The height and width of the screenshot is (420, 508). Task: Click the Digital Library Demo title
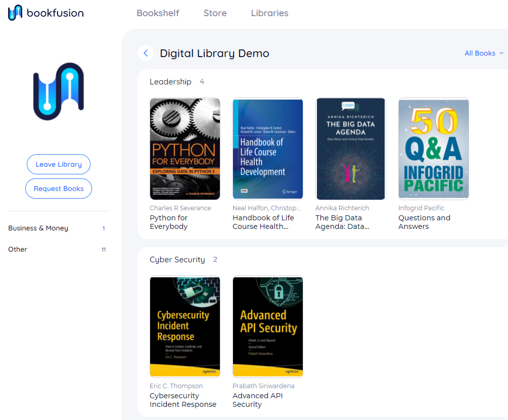pos(214,53)
